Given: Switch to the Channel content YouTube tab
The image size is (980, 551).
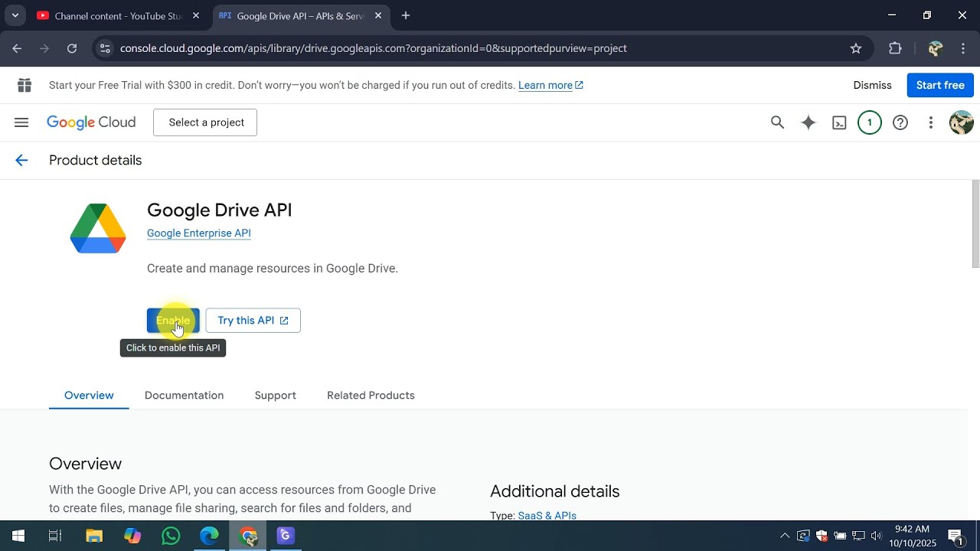Looking at the screenshot, I should (x=119, y=15).
